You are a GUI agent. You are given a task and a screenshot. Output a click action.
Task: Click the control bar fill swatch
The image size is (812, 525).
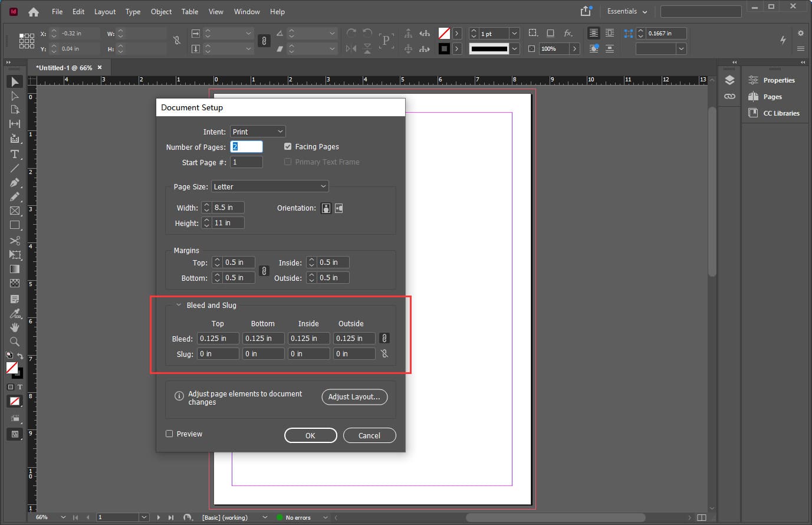(x=444, y=34)
